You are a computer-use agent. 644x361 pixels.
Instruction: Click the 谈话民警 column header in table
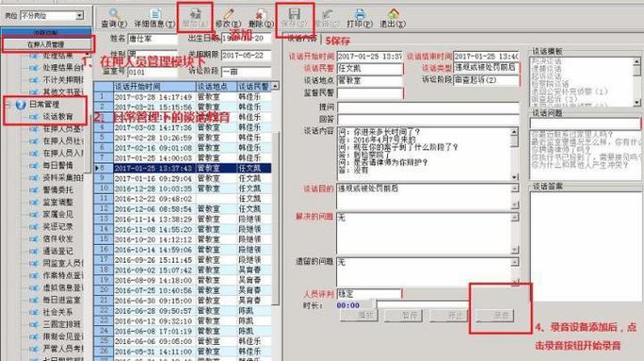[x=254, y=87]
